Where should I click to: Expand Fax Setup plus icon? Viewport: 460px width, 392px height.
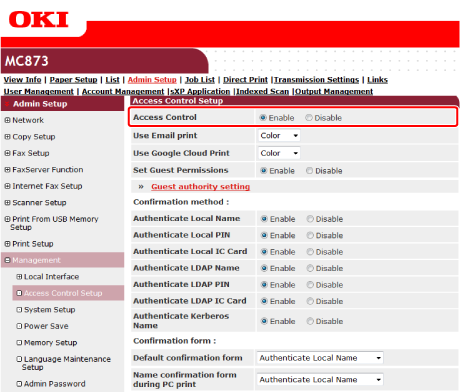pyautogui.click(x=7, y=153)
